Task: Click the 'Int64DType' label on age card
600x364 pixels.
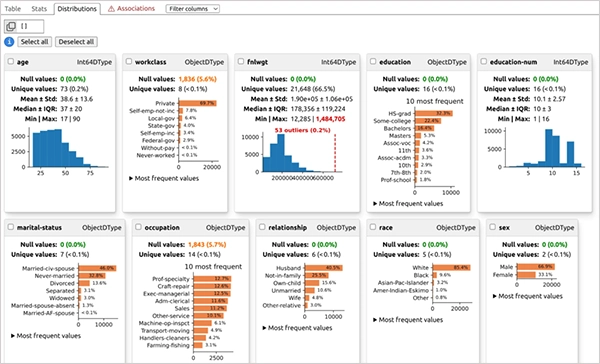Action: (x=95, y=62)
